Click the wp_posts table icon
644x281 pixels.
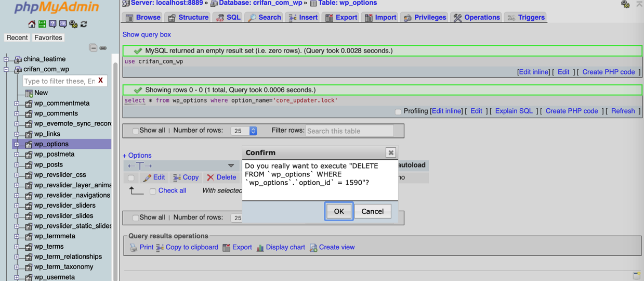pos(29,164)
